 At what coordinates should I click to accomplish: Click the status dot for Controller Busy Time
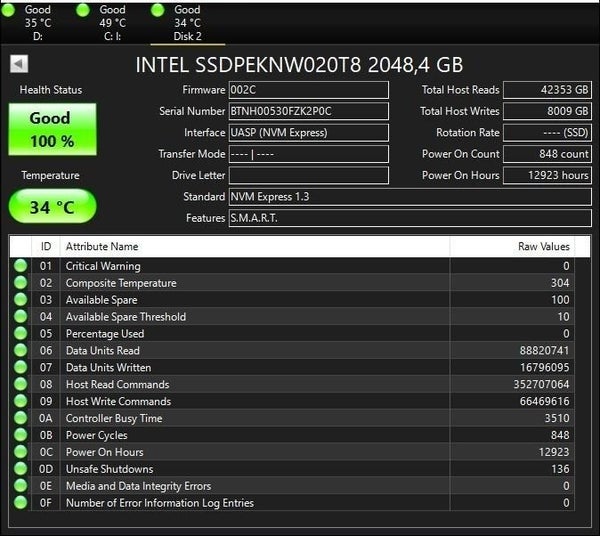coord(21,418)
